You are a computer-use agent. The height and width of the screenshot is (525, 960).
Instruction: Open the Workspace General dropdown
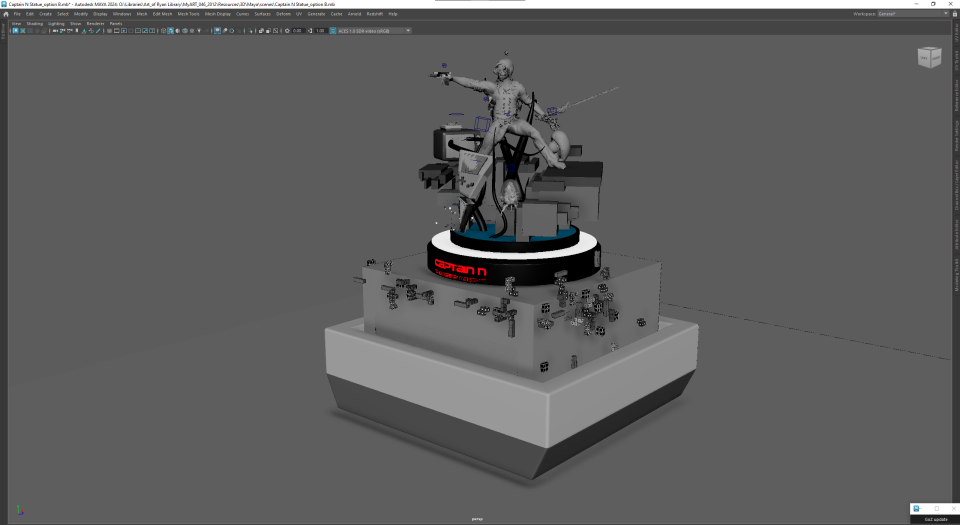pos(912,13)
